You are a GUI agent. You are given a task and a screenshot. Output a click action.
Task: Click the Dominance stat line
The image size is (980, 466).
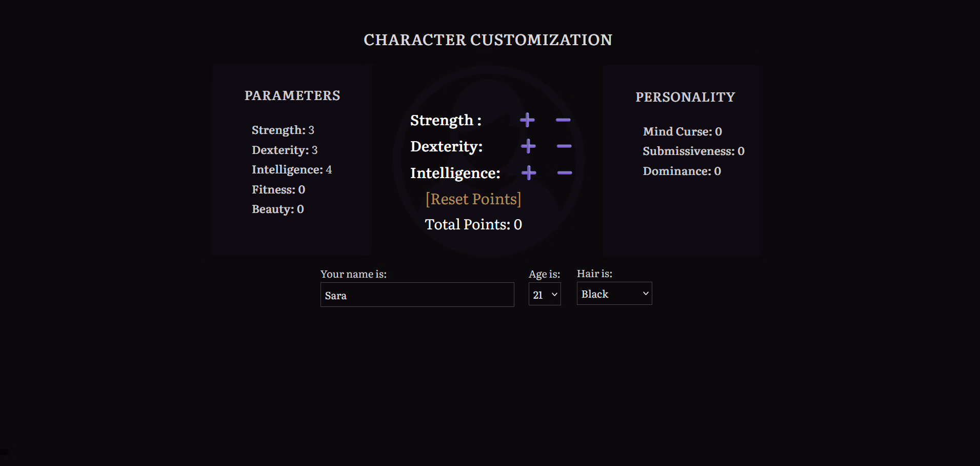[x=682, y=171]
